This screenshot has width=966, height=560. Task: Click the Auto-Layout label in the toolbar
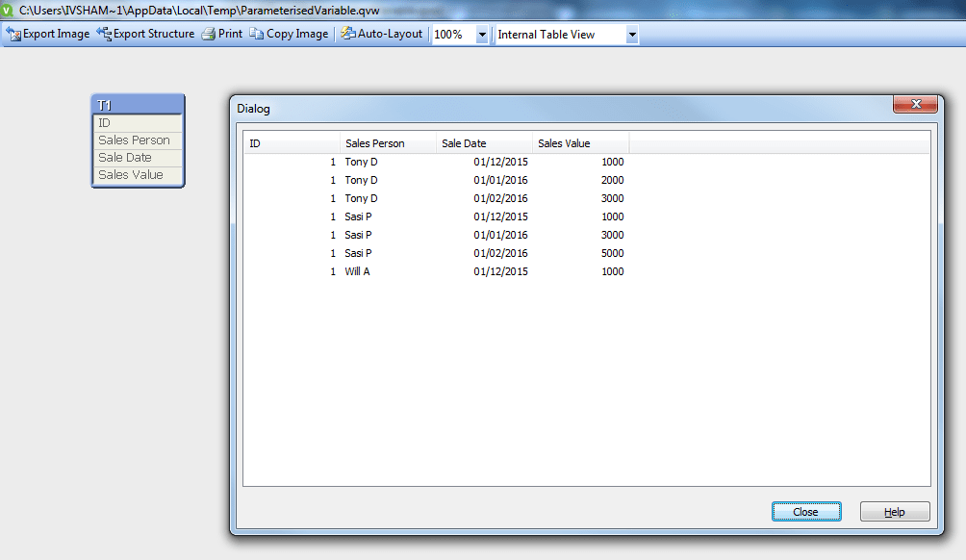[x=390, y=34]
